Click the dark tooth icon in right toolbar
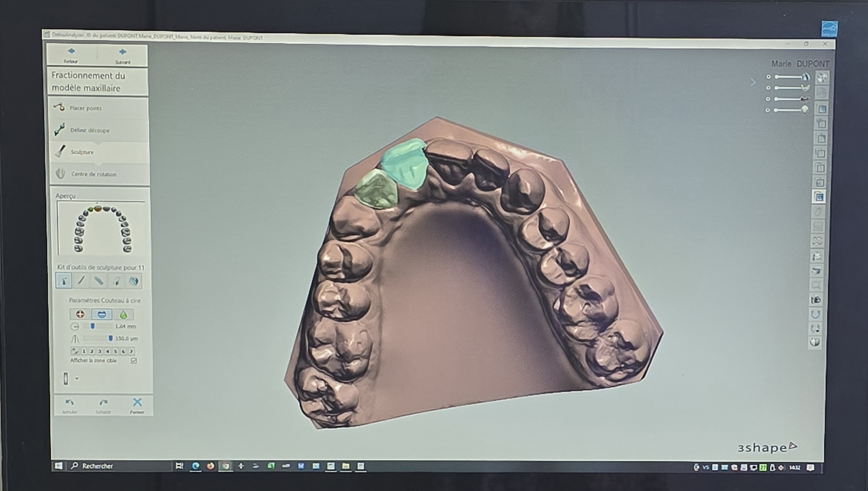This screenshot has height=491, width=868. coord(816,300)
